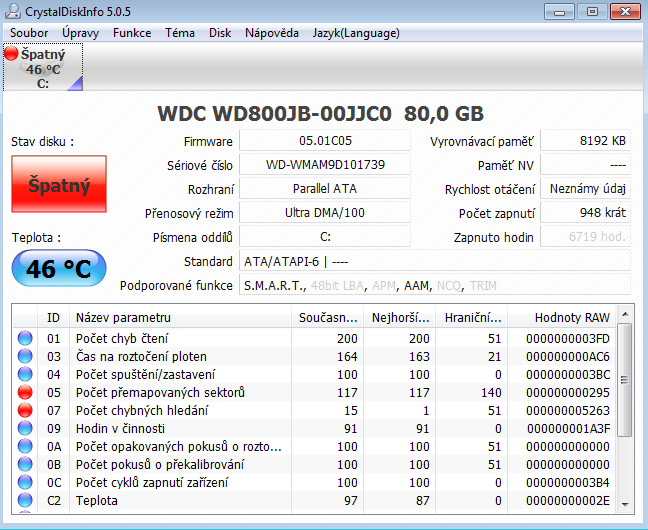Click the red status icon for row 05
The width and height of the screenshot is (648, 530).
click(25, 392)
